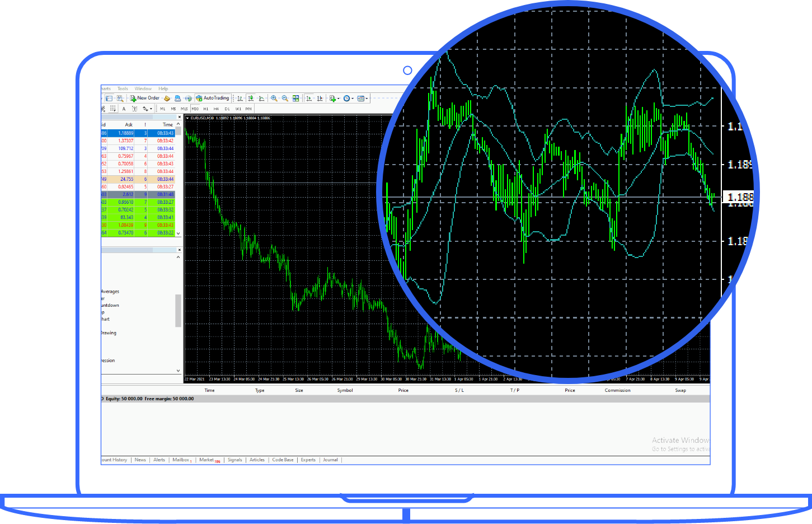Switch to the Signals tab
Viewport: 812px width, 524px height.
click(234, 460)
